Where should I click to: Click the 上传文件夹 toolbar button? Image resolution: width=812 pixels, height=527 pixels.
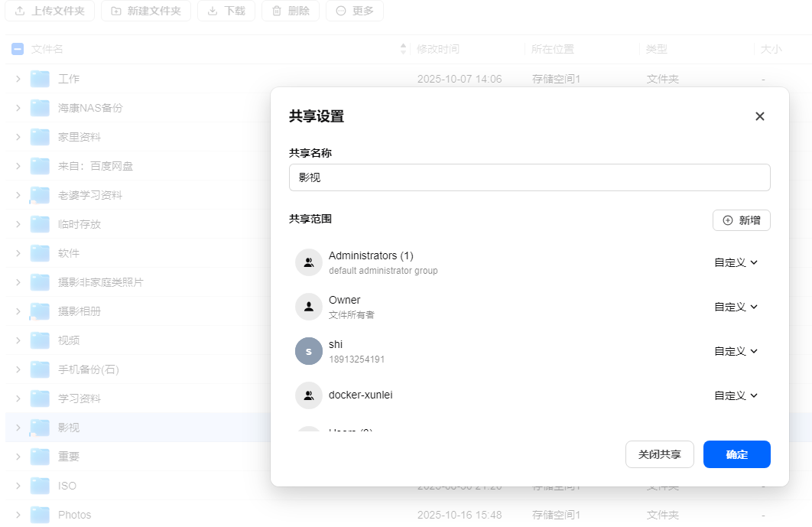[x=50, y=11]
